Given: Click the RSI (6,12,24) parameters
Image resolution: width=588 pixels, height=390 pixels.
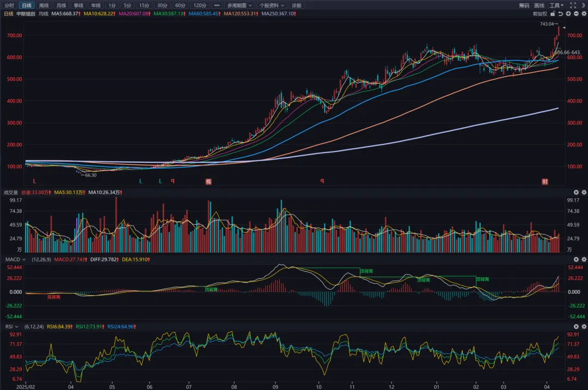Looking at the screenshot, I should coord(34,327).
